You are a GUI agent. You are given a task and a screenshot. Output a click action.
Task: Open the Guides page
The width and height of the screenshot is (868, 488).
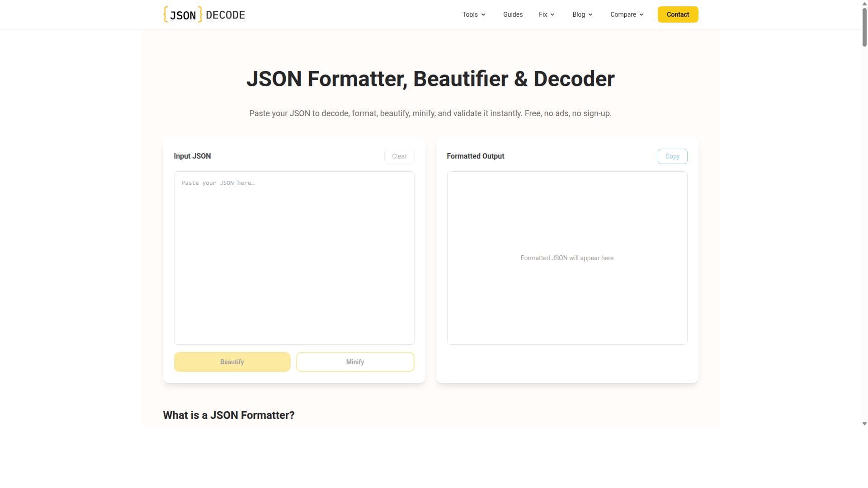coord(513,14)
